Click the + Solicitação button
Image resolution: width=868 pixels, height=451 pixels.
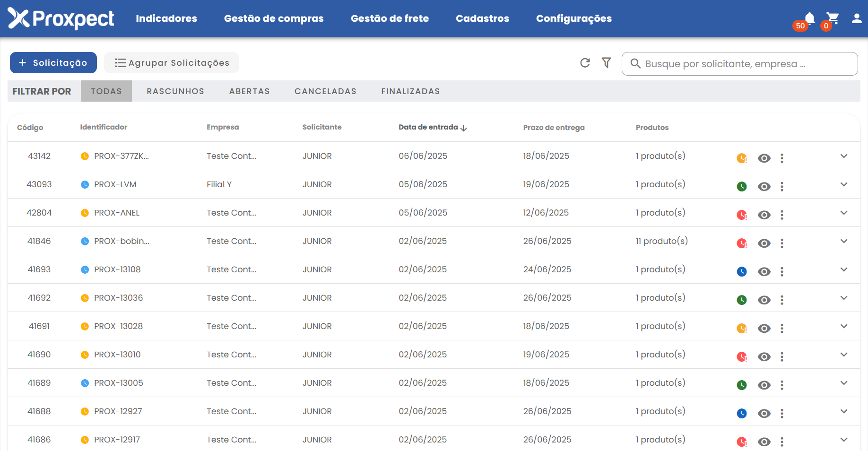point(53,63)
